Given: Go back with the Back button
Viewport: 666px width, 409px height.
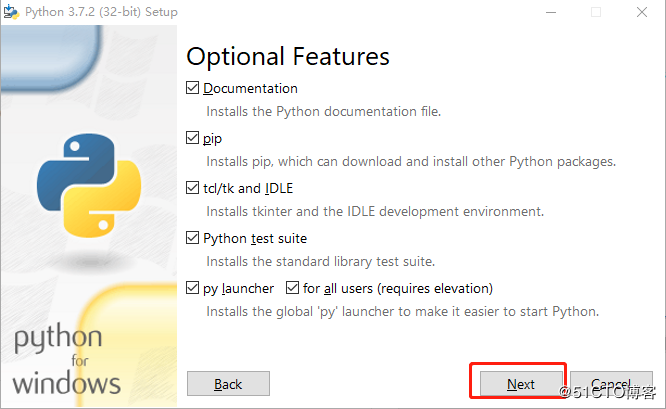Looking at the screenshot, I should (x=228, y=384).
